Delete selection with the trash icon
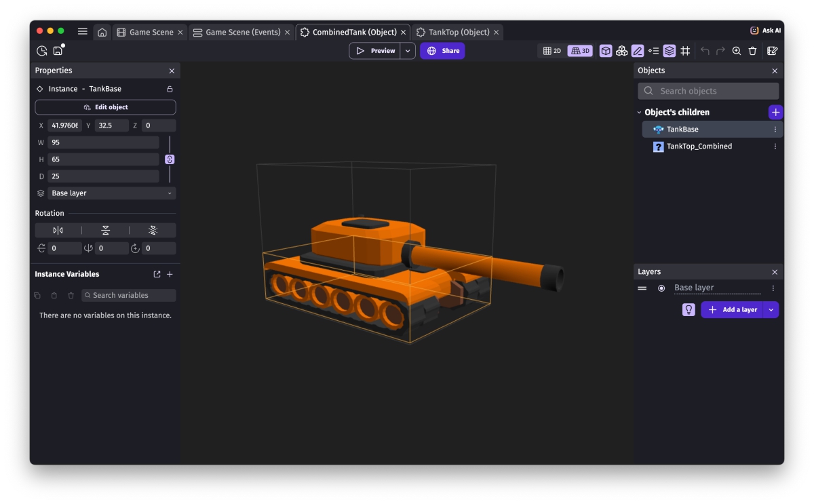The image size is (814, 504). pos(752,51)
